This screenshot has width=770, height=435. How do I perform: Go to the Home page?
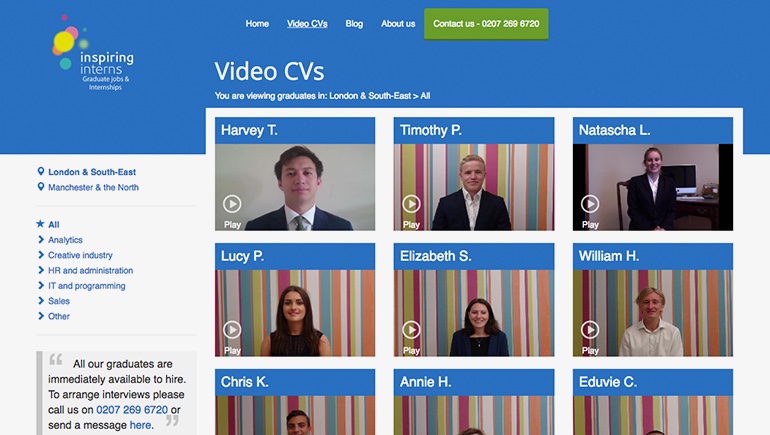pyautogui.click(x=257, y=24)
